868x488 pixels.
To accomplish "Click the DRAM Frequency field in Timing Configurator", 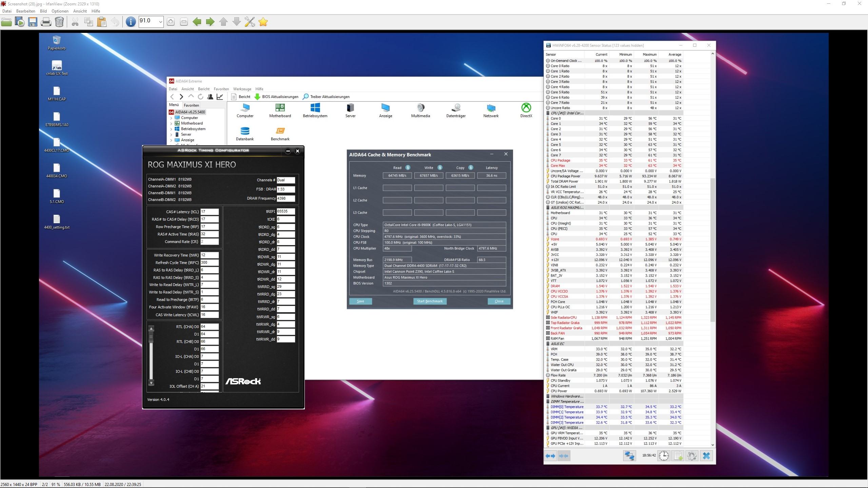I will pyautogui.click(x=286, y=198).
